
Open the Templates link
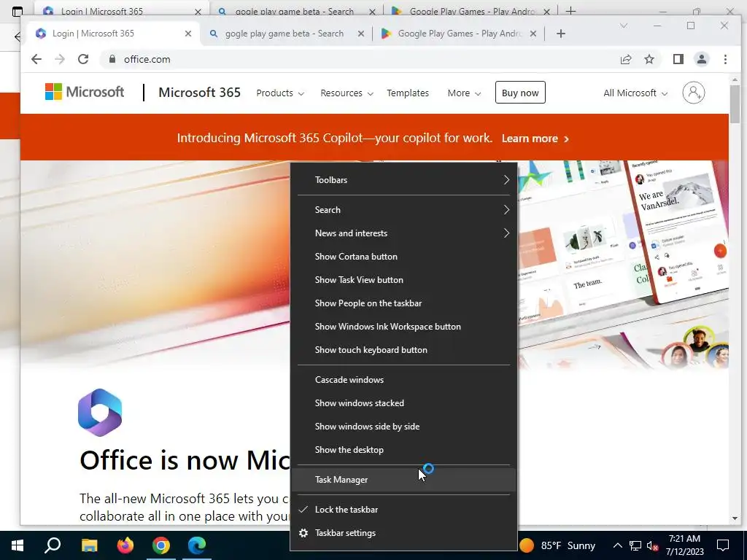pos(408,93)
